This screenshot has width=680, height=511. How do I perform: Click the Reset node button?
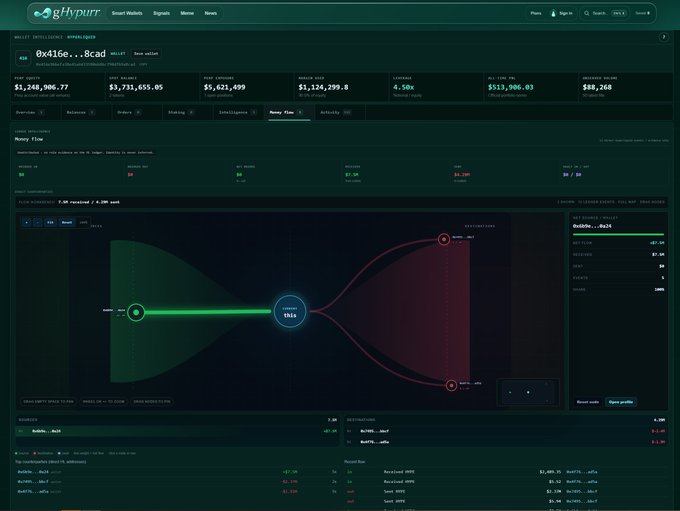point(588,402)
